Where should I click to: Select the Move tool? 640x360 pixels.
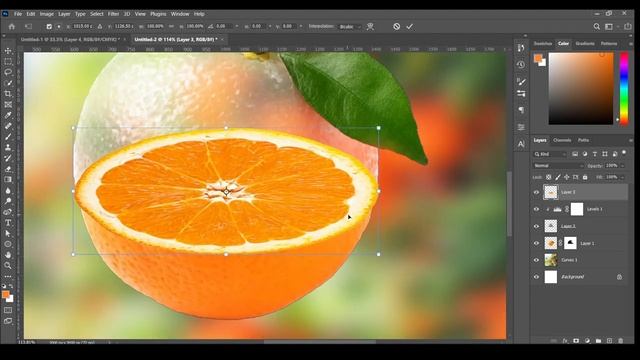tap(8, 51)
